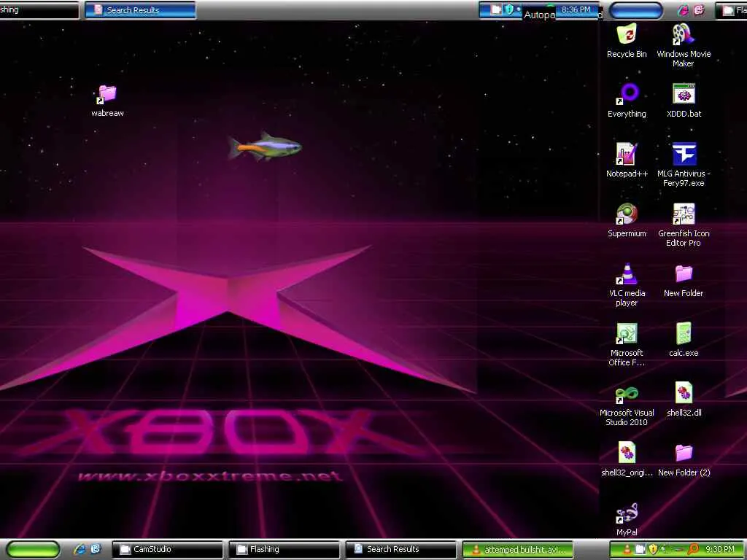Click the swimming fish on the desktop
Viewport: 747px width, 560px height.
265,147
